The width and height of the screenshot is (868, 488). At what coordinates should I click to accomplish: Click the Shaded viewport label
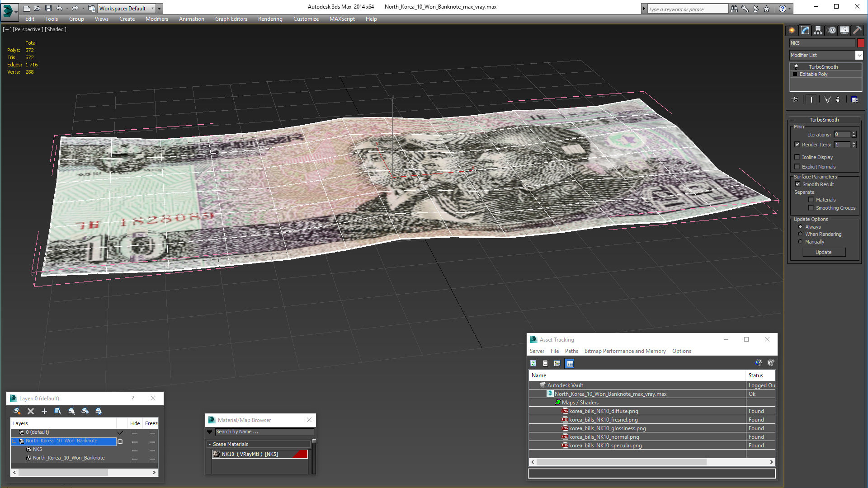(x=56, y=29)
